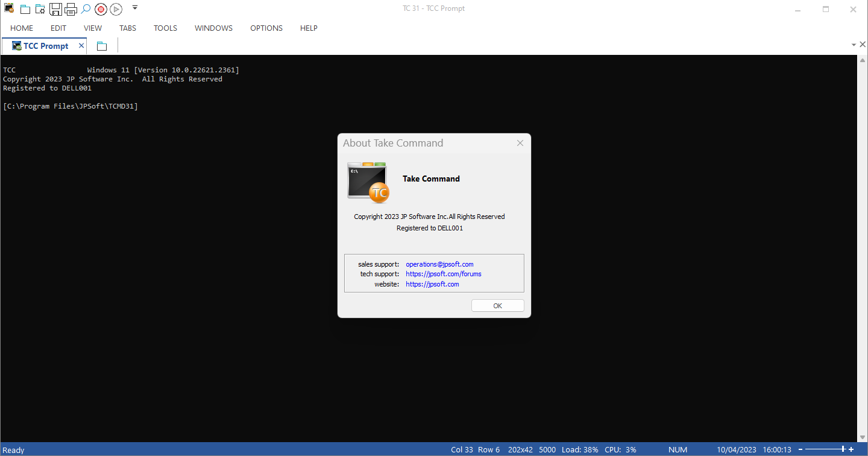Screen dimensions: 868x456
Task: Open the TABS ribbon menu
Action: (128, 28)
